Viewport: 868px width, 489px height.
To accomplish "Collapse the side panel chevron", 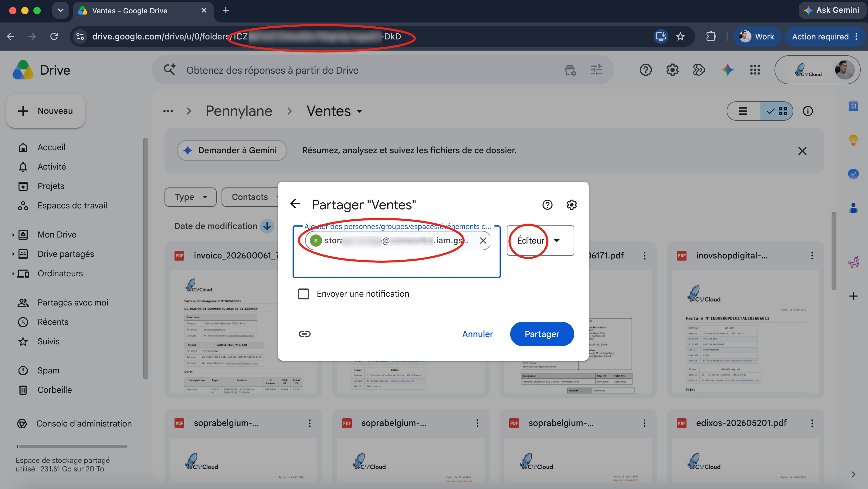I will (x=853, y=474).
